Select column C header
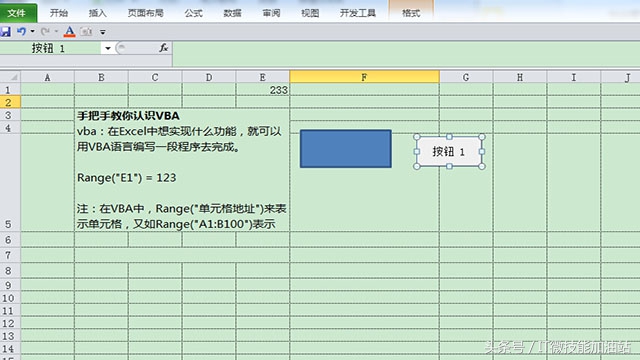 155,77
